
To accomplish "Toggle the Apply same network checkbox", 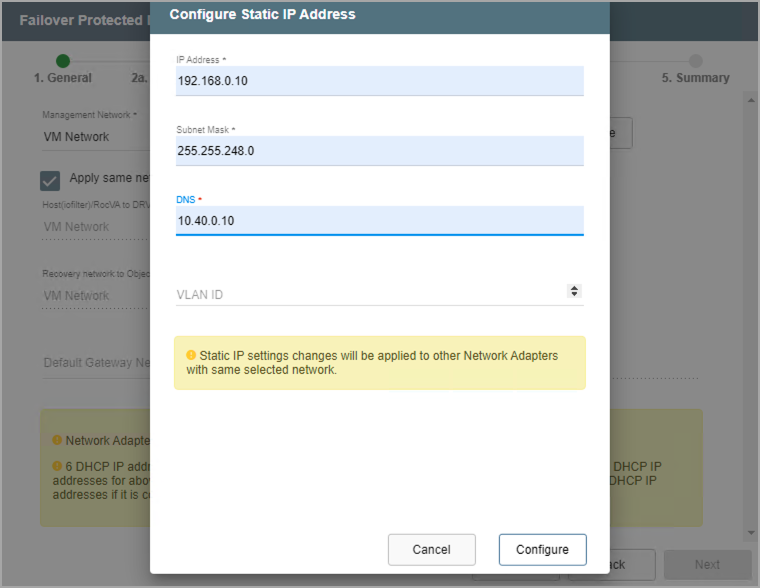I will (x=50, y=180).
